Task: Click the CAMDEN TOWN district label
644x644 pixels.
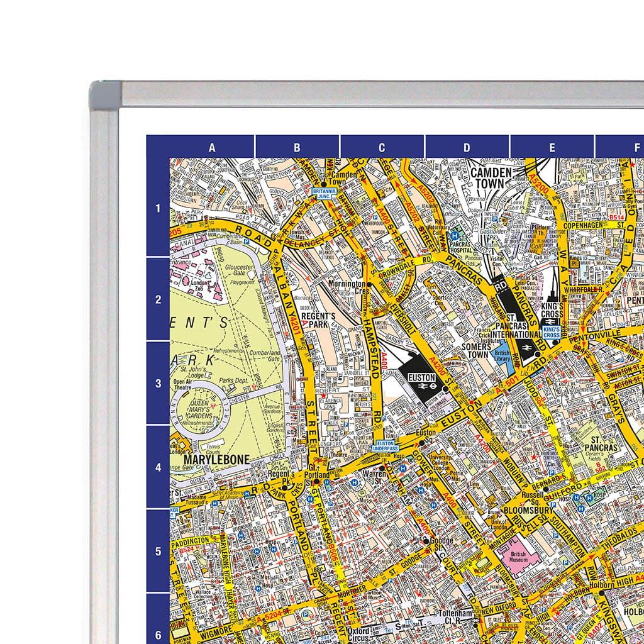Action: (x=491, y=178)
